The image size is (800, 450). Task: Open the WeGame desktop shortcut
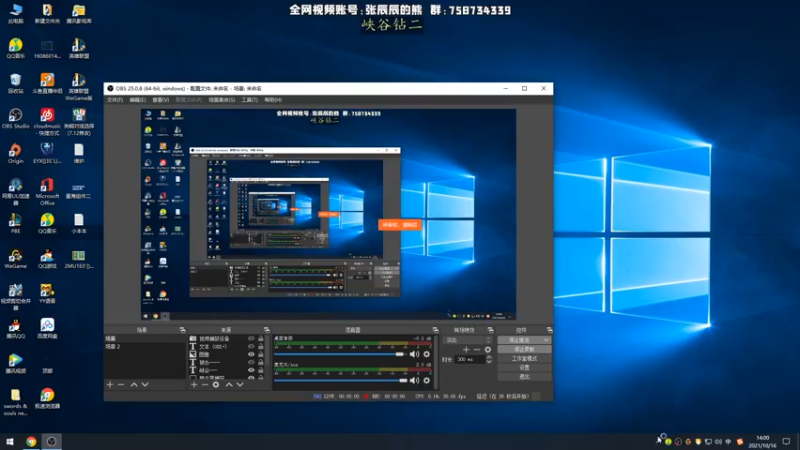tap(15, 259)
